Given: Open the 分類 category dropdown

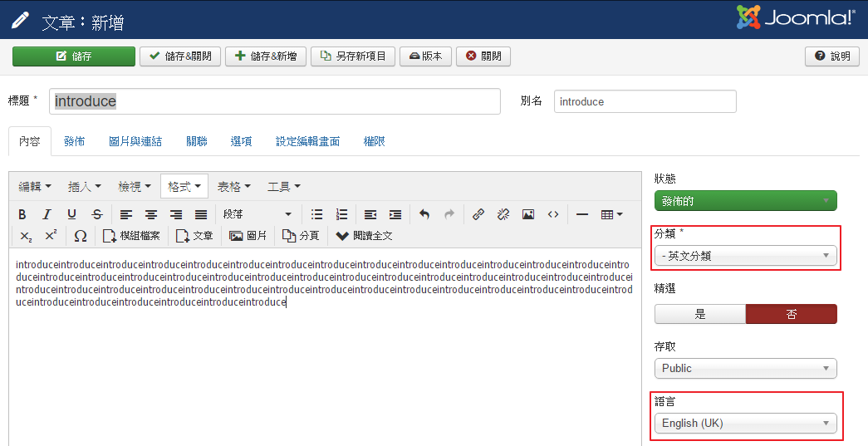Looking at the screenshot, I should pos(745,256).
